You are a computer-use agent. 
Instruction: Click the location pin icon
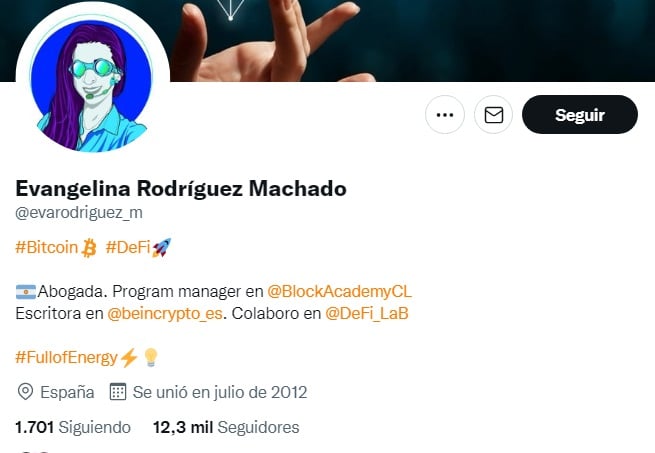tap(25, 392)
